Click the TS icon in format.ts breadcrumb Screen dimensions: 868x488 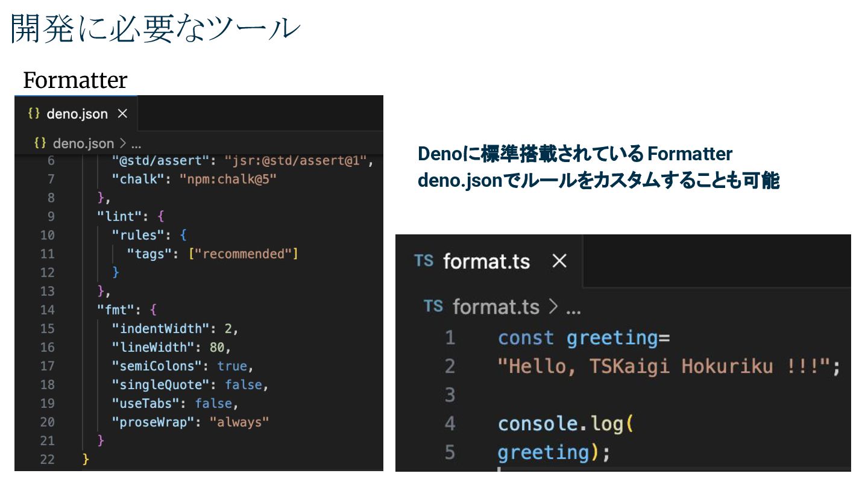(x=433, y=306)
